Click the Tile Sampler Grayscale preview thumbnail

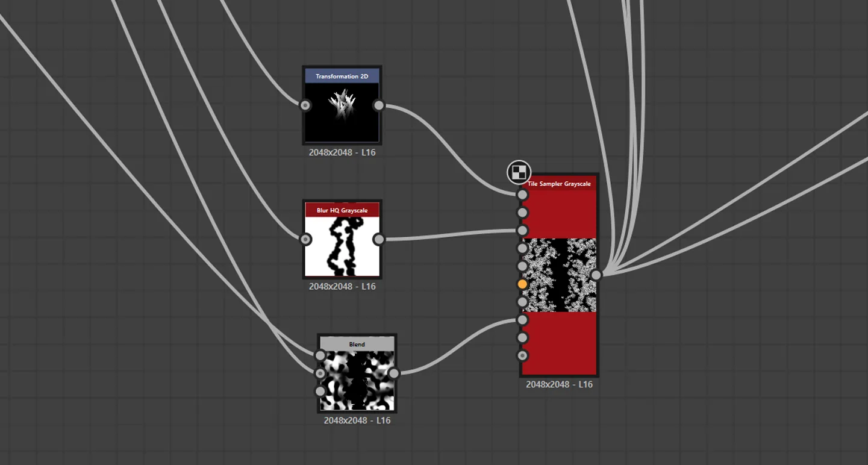pos(560,275)
